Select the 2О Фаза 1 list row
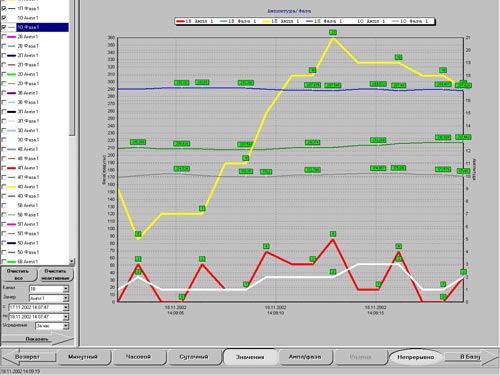Image resolution: width=500 pixels, height=375 pixels. click(35, 83)
